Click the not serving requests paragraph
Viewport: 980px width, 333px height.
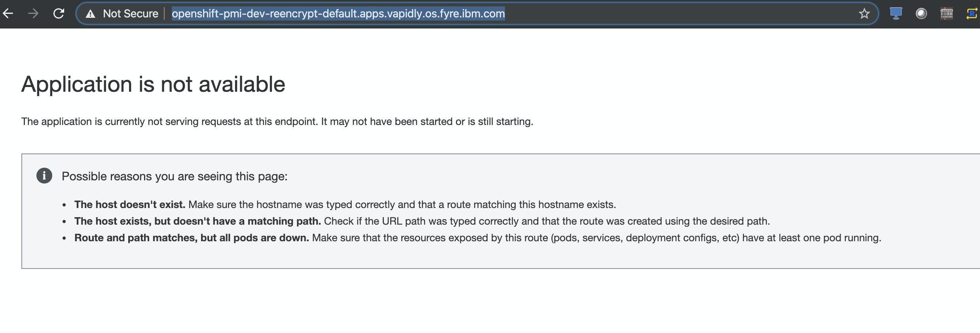click(x=277, y=121)
